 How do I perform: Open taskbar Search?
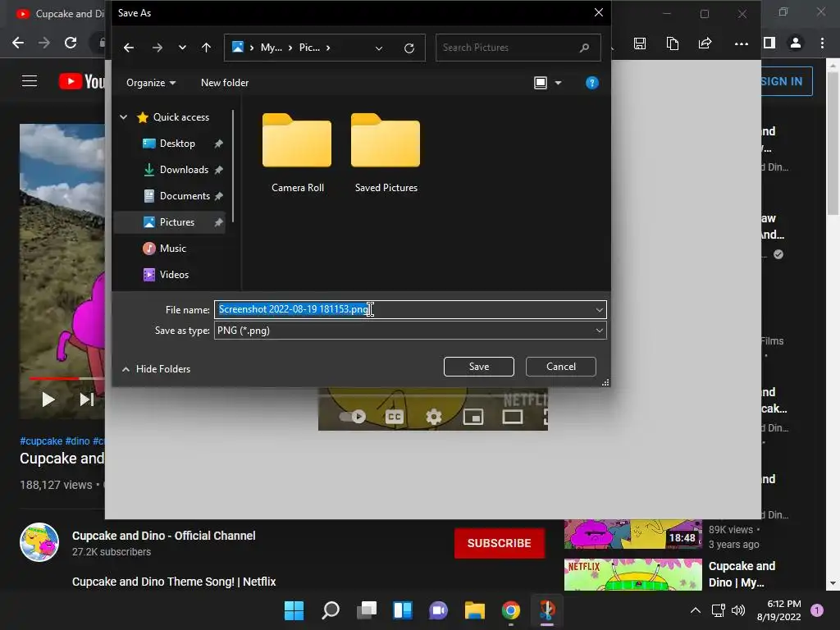pos(330,610)
